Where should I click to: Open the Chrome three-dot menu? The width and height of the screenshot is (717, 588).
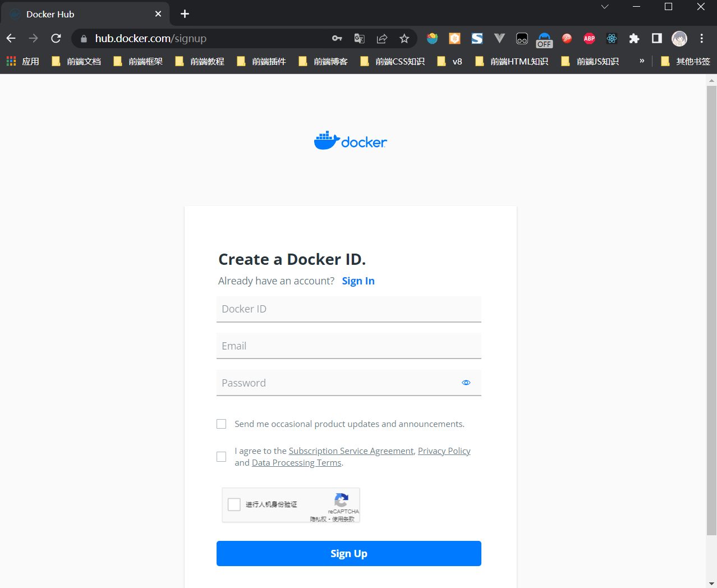[x=701, y=38]
